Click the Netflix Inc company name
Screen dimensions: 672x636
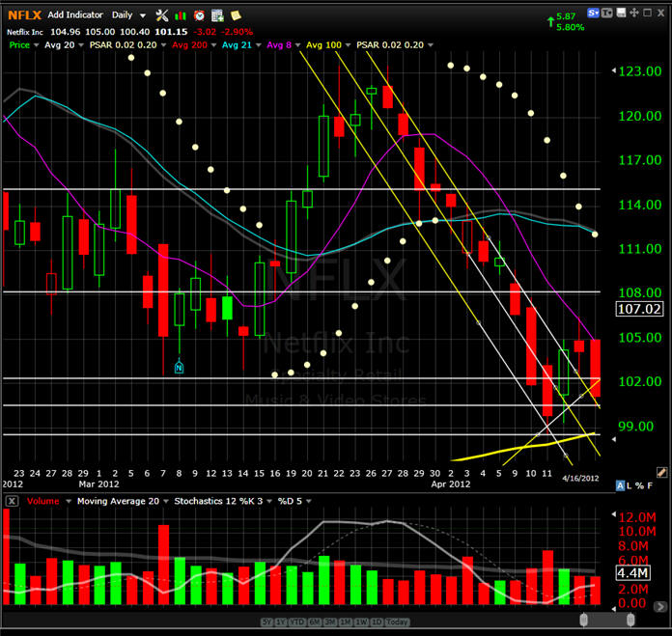click(25, 32)
